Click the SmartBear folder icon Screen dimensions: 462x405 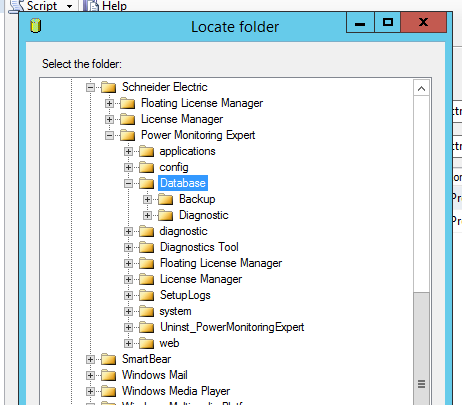tap(109, 359)
